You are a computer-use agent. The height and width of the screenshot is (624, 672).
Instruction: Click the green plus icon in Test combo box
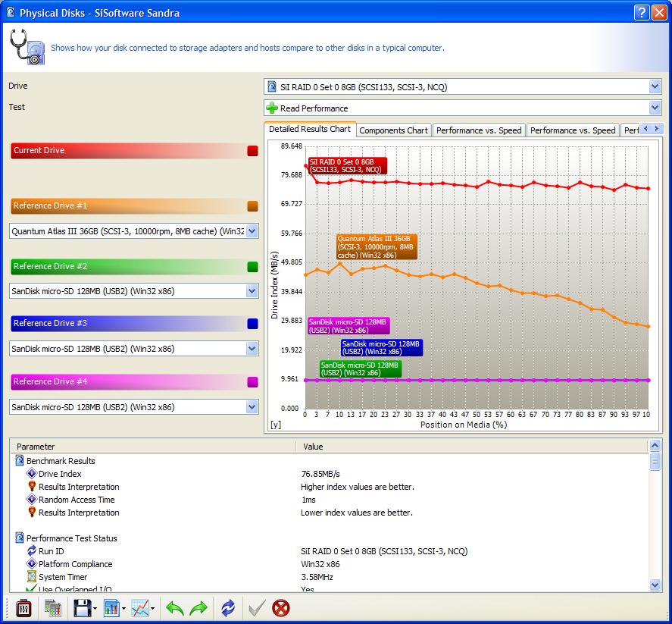click(x=272, y=108)
